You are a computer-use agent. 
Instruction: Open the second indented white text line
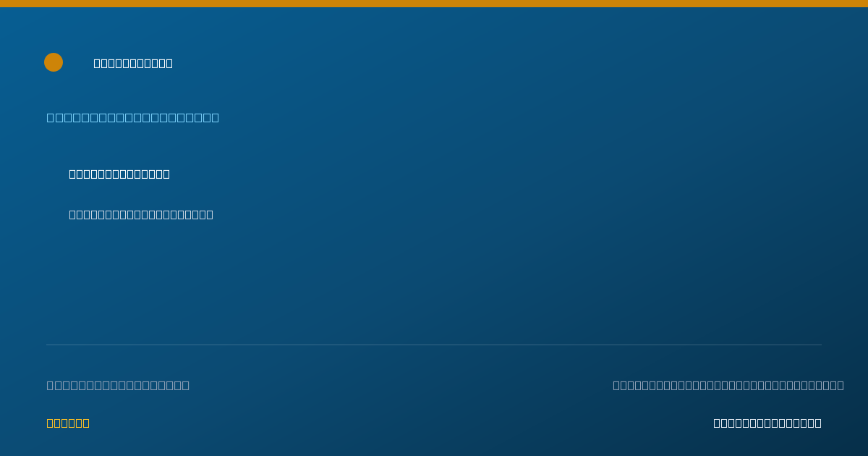click(x=141, y=214)
